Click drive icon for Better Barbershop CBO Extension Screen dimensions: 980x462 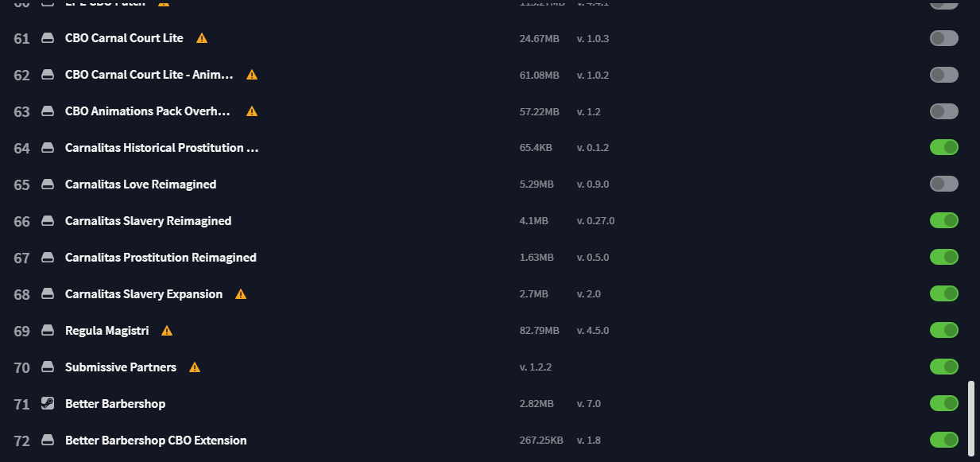(x=48, y=441)
